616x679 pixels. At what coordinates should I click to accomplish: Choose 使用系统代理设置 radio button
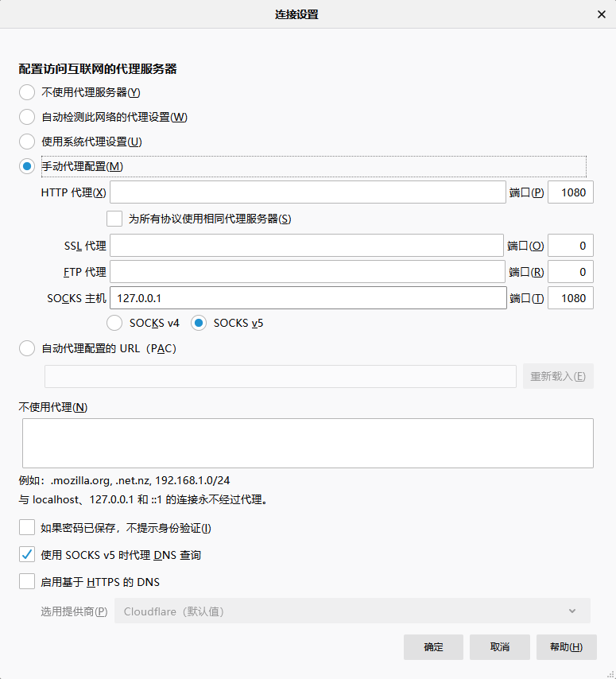coord(27,142)
